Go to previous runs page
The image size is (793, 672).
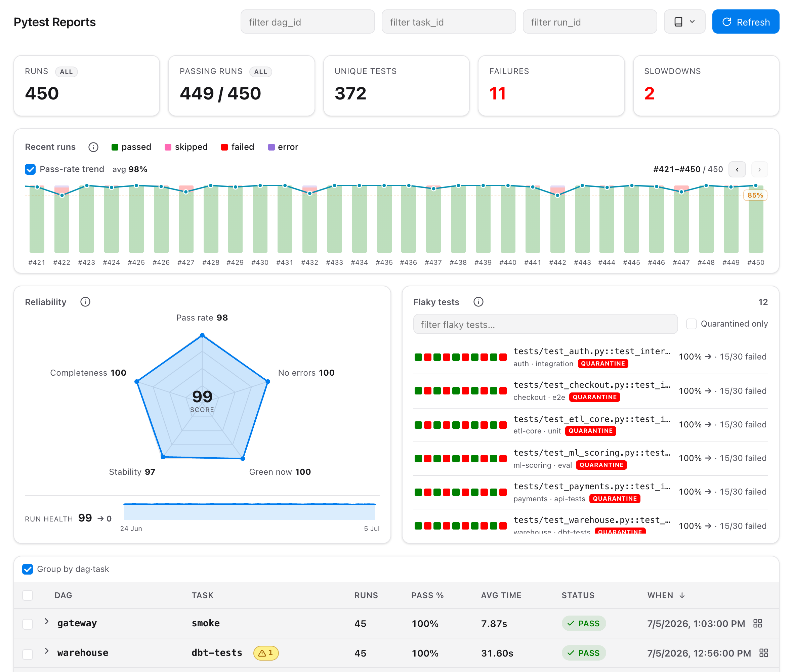[737, 170]
